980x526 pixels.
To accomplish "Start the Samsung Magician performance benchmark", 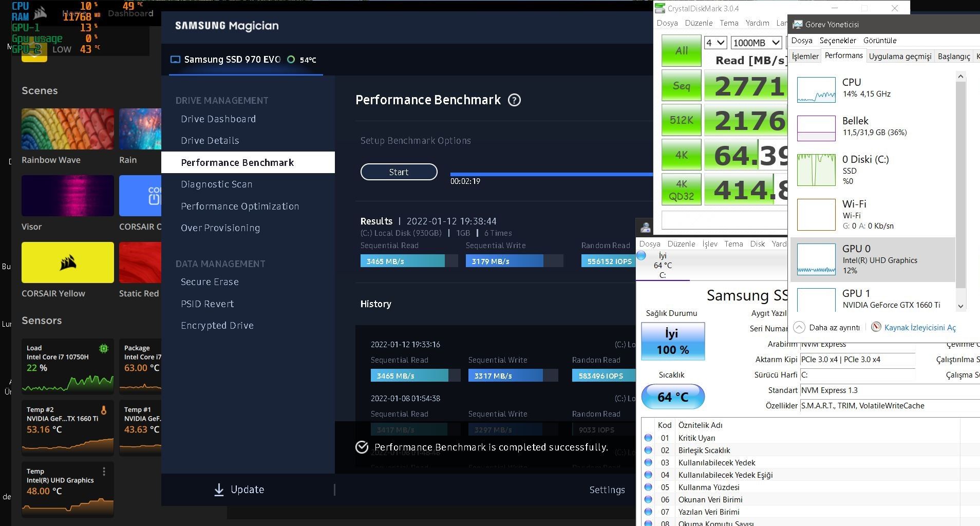I will tap(399, 172).
